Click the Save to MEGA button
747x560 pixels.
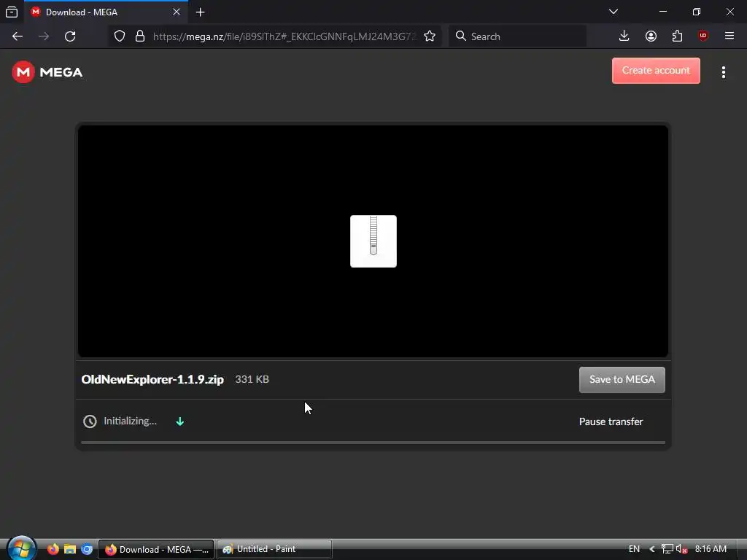[622, 379]
